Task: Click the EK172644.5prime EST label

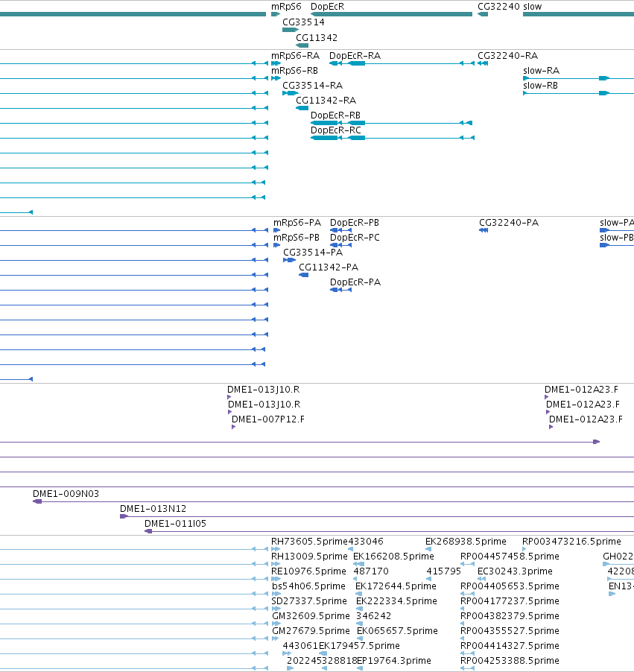Action: click(396, 586)
